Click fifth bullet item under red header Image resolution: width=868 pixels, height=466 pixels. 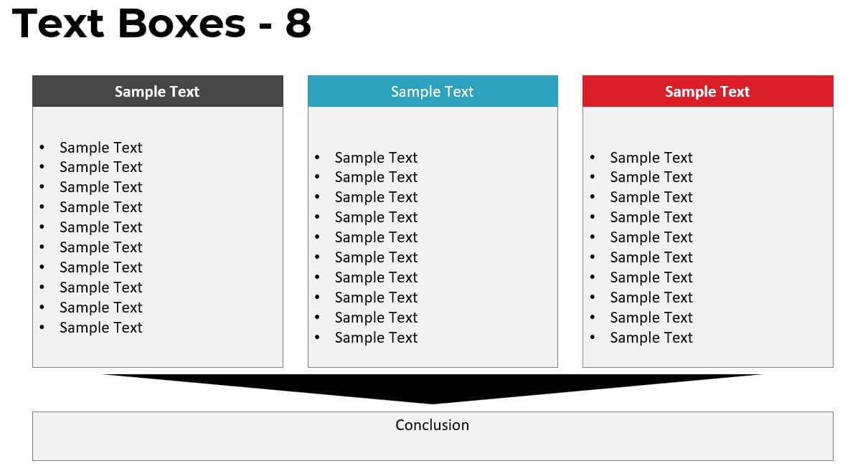pyautogui.click(x=651, y=237)
